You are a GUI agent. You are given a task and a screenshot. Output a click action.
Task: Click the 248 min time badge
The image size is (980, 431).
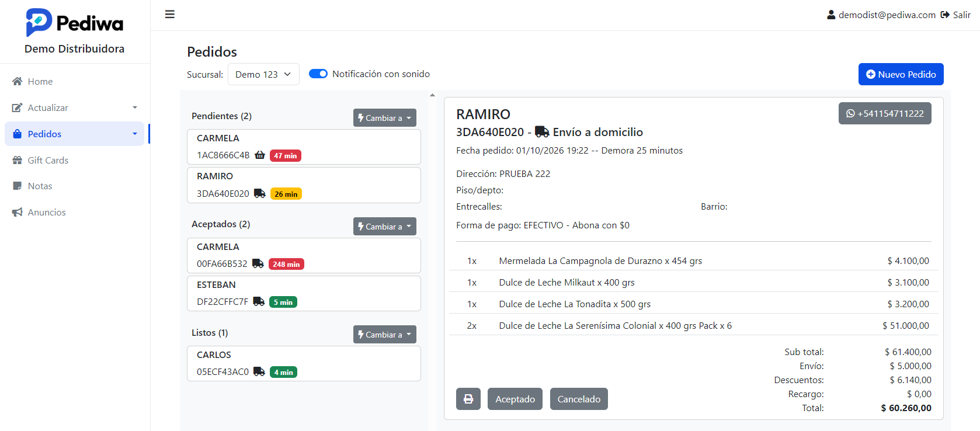coord(286,264)
